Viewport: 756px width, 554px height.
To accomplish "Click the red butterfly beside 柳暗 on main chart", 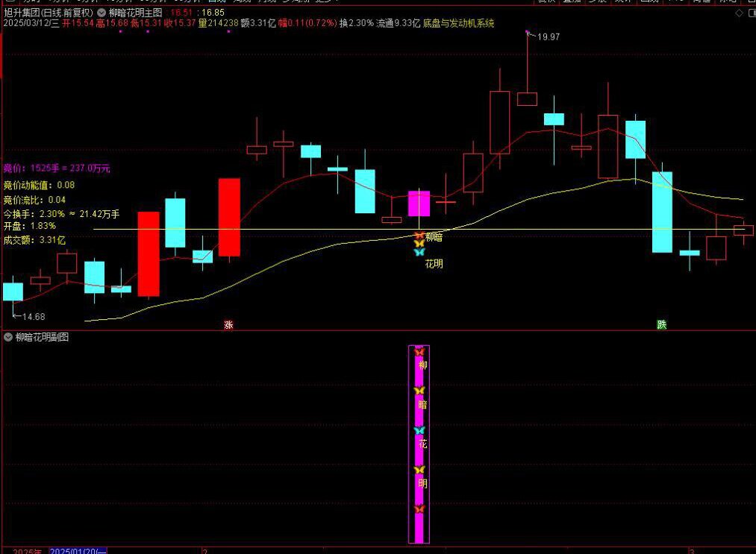I will tap(419, 236).
